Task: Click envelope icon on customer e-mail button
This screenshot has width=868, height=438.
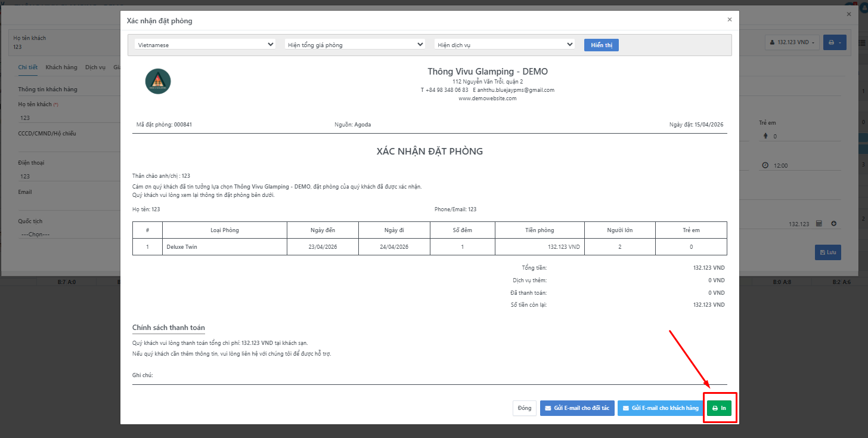Action: pos(626,409)
